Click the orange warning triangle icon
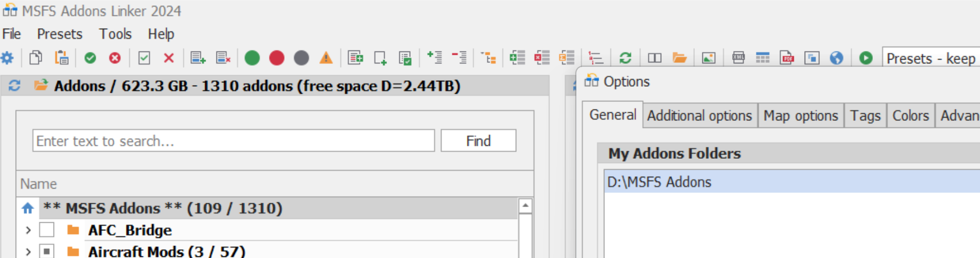980x258 pixels. (x=326, y=57)
